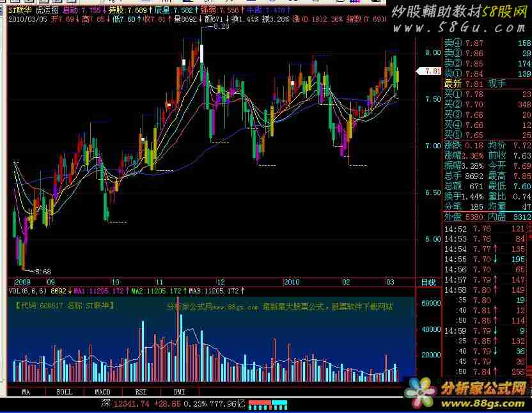The width and height of the screenshot is (532, 413).
Task: Select the 外盘 5380 value
Action: point(464,217)
